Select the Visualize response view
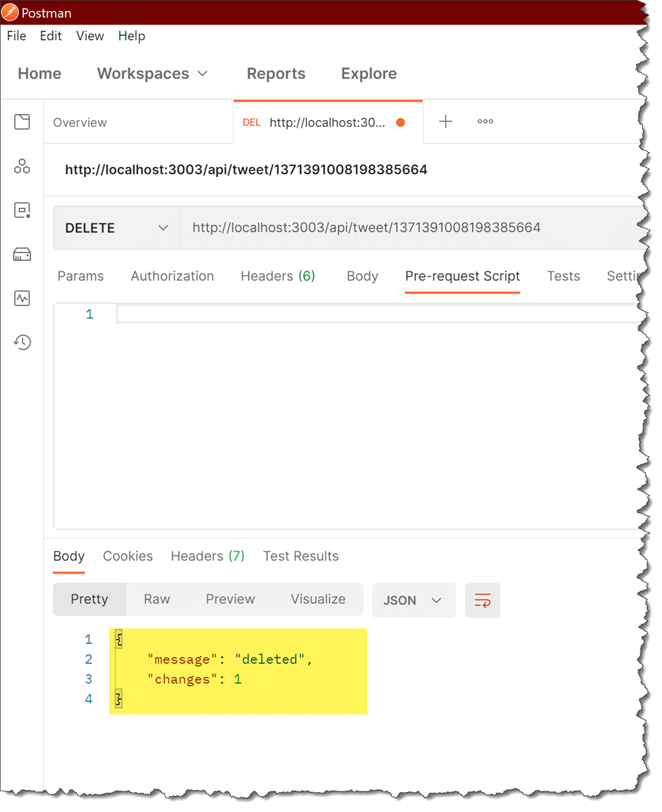 318,599
